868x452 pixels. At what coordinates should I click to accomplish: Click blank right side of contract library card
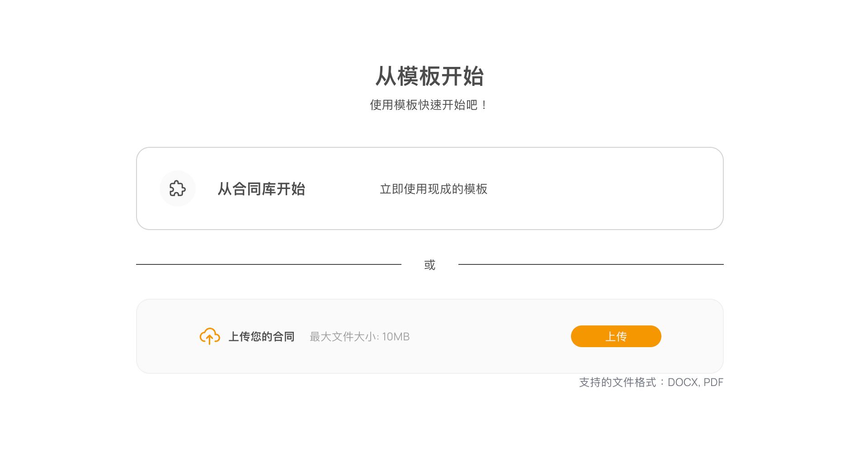(610, 189)
